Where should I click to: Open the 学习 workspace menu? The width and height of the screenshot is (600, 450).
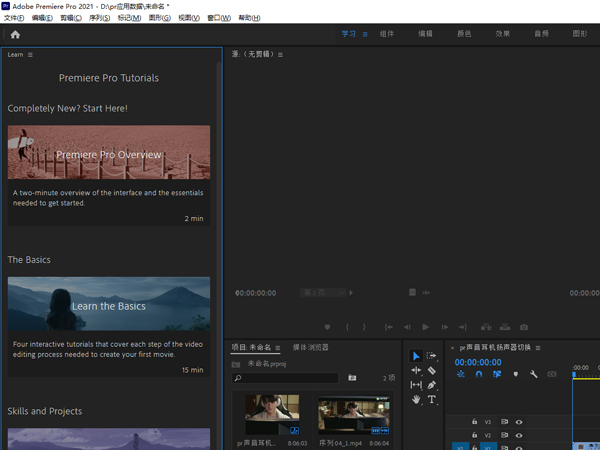click(365, 34)
